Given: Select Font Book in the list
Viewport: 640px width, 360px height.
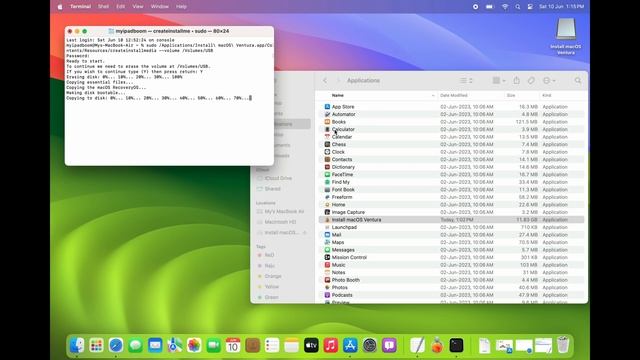Looking at the screenshot, I should tap(451, 189).
